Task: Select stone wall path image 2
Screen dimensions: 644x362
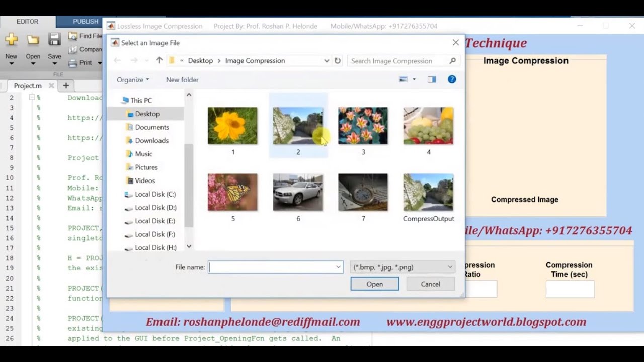Action: point(298,126)
